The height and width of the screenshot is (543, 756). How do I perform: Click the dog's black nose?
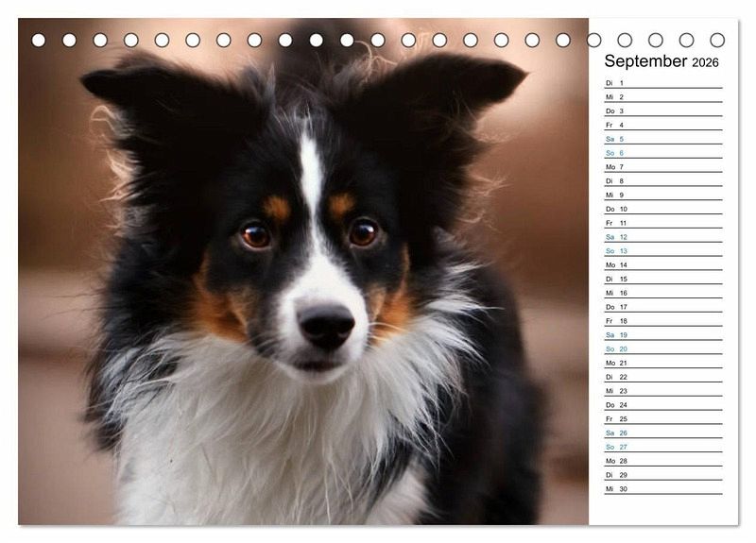(326, 325)
